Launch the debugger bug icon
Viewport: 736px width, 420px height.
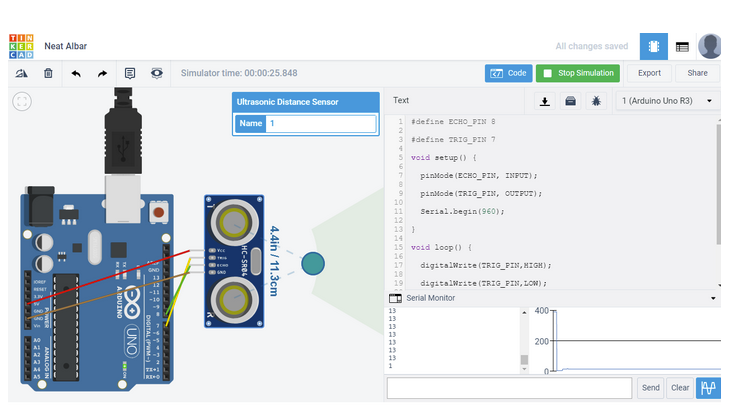pyautogui.click(x=596, y=101)
